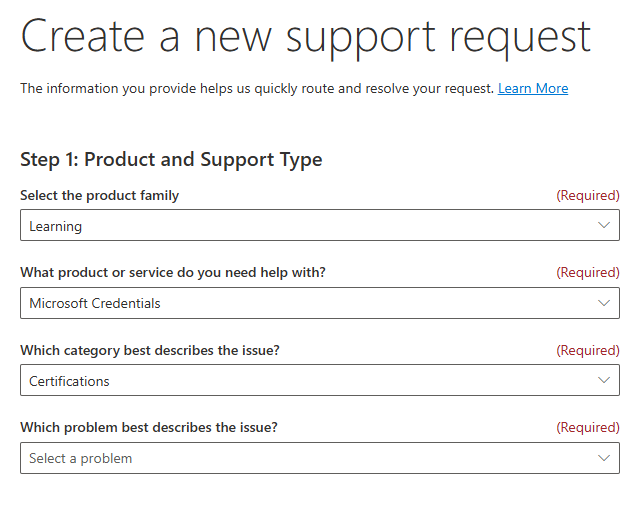Click the 'What product or service' question label
This screenshot has width=635, height=505.
coord(173,273)
